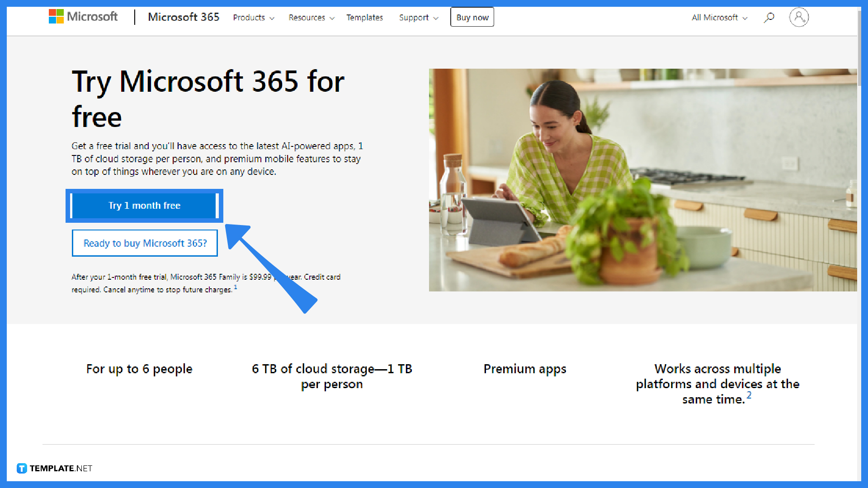Click the Microsoft 365 header link
868x488 pixels.
[x=184, y=17]
